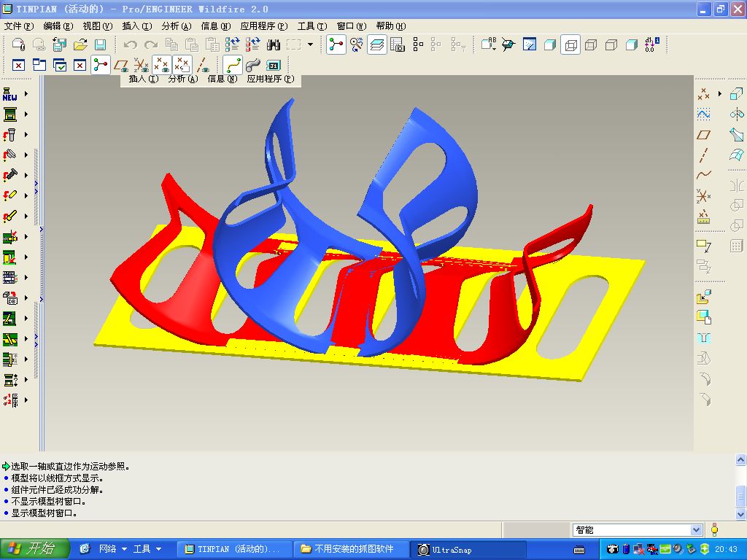Click the datum point tool on right

coord(704,94)
